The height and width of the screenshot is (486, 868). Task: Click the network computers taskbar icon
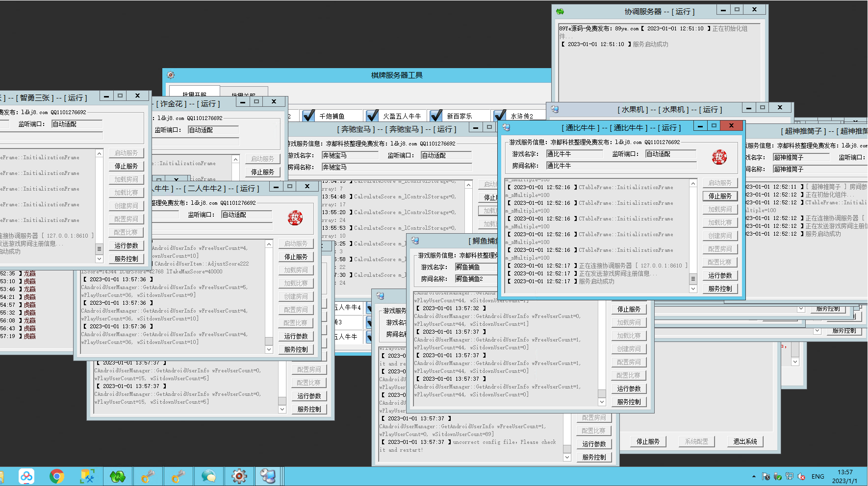click(x=268, y=476)
